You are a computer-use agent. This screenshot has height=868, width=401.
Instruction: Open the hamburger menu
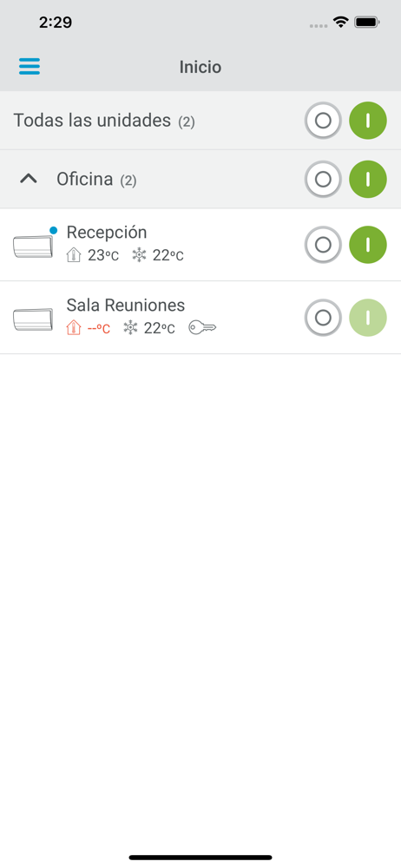[x=30, y=67]
